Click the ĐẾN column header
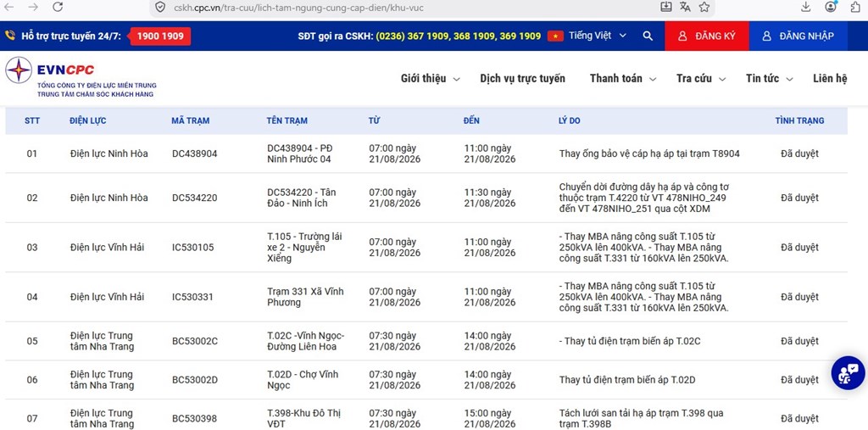Screen dimensions: 868x430 pyautogui.click(x=471, y=120)
